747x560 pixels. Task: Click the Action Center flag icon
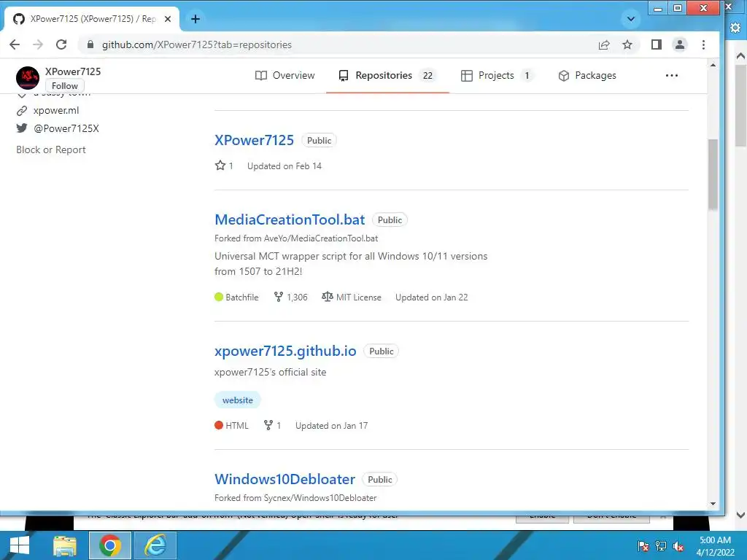tap(643, 546)
